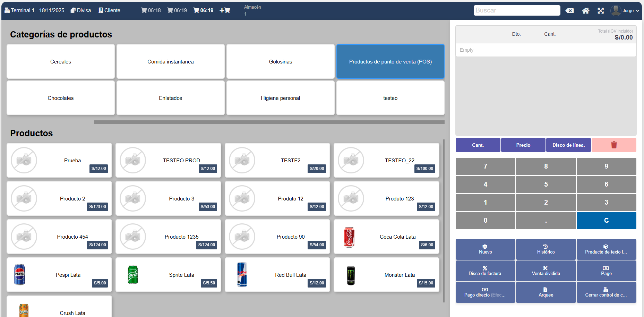Add a new cart with plus-cart icon
Image resolution: width=644 pixels, height=317 pixels.
point(225,10)
